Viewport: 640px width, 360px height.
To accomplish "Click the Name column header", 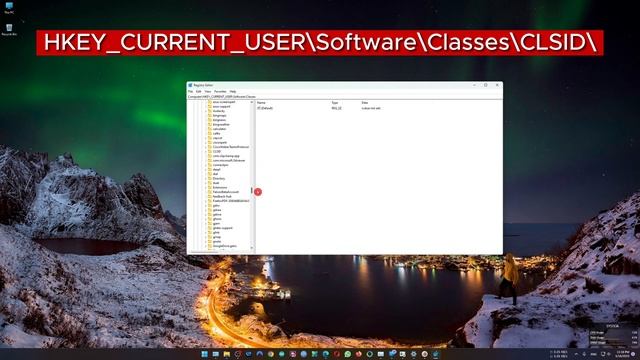I will (x=261, y=102).
